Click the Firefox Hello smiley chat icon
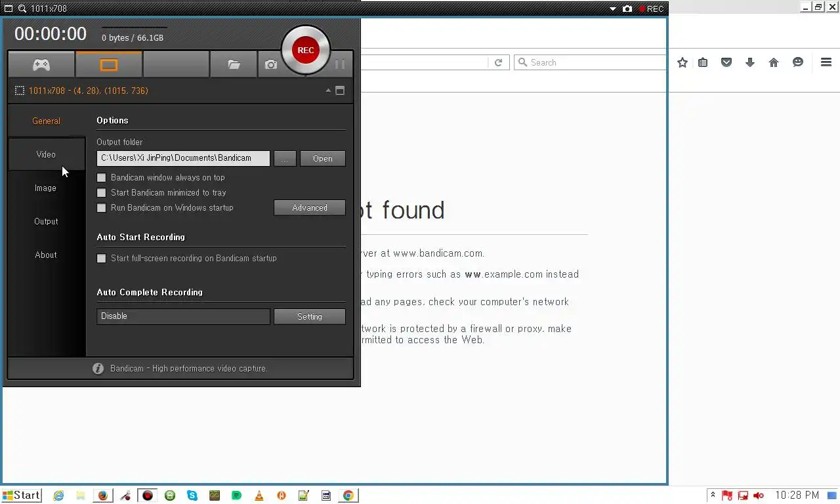 tap(798, 62)
